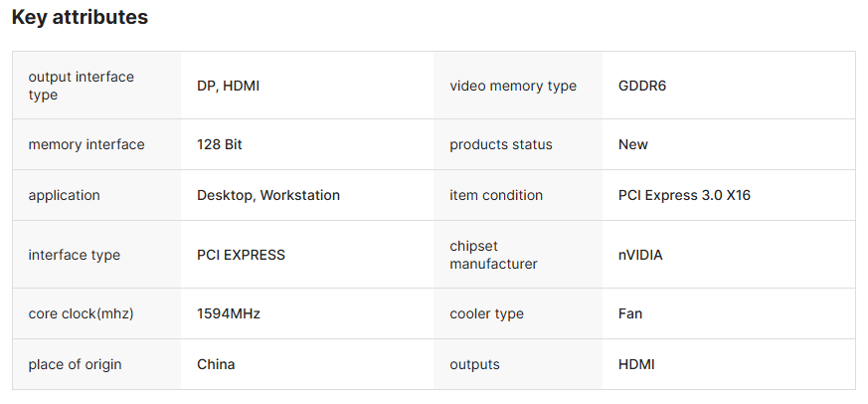Select the output interface type label
868x404 pixels.
pyautogui.click(x=81, y=86)
